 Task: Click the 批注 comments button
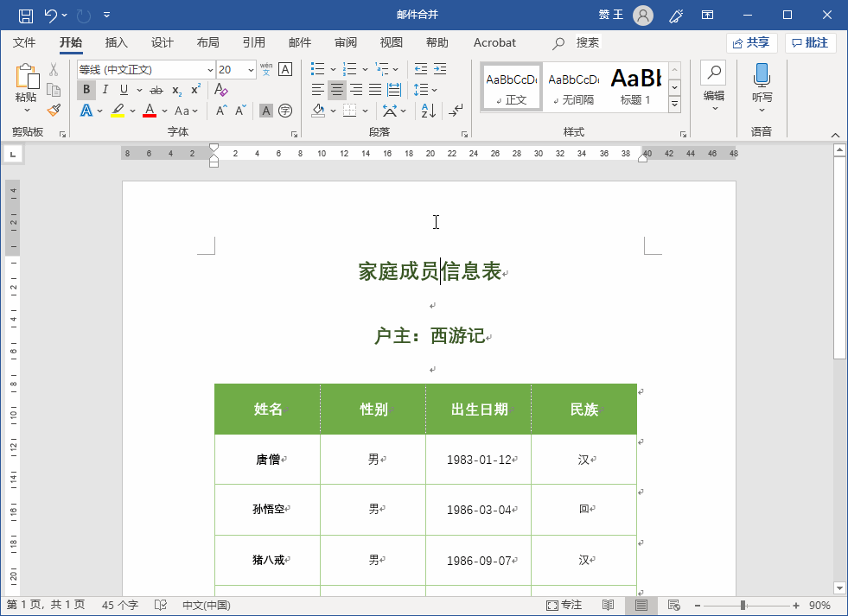pyautogui.click(x=810, y=41)
